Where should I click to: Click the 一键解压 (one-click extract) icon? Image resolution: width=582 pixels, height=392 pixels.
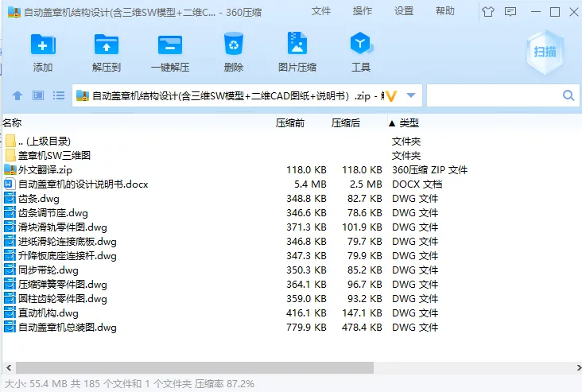click(170, 45)
